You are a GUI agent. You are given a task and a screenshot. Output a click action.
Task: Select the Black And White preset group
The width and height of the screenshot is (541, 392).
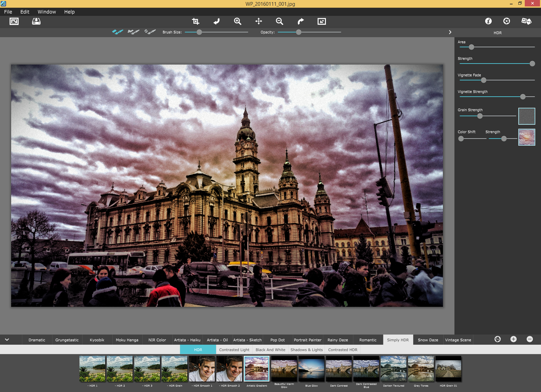[270, 350]
